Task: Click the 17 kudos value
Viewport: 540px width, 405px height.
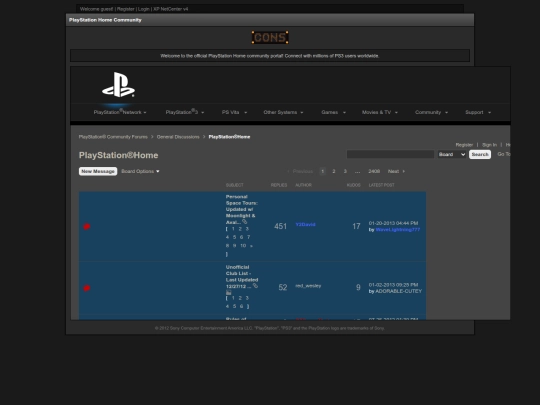Action: point(356,226)
